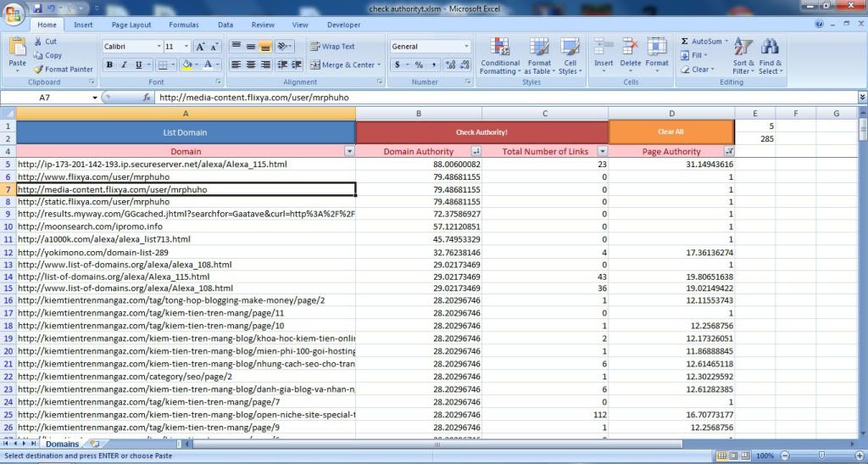Image resolution: width=868 pixels, height=464 pixels.
Task: Click the Copy icon
Action: [x=37, y=55]
